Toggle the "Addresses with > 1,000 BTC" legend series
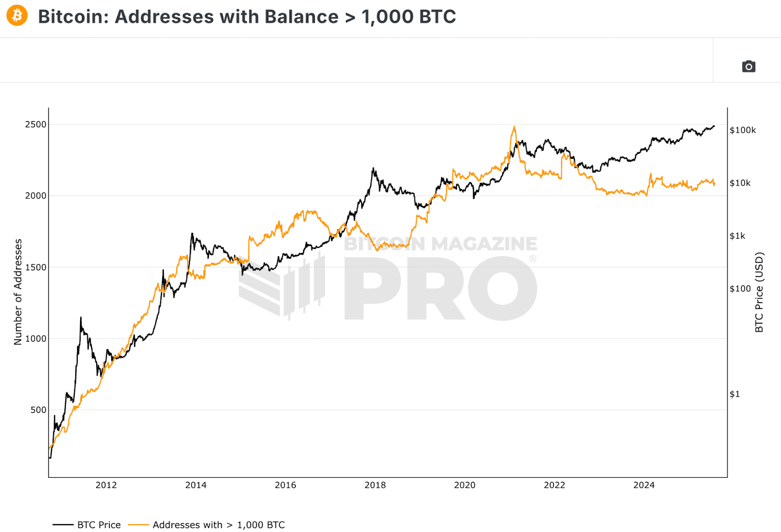The image size is (781, 532). point(219,525)
